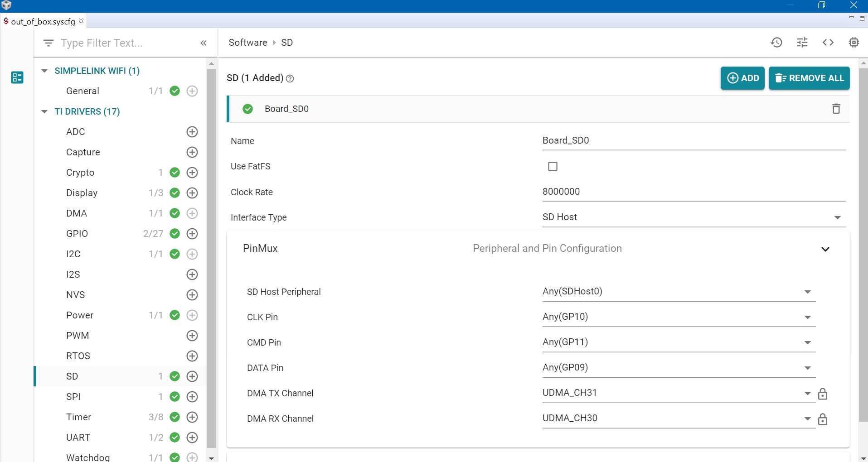This screenshot has width=868, height=462.
Task: Open DMA TX Channel dropdown
Action: tap(679, 393)
